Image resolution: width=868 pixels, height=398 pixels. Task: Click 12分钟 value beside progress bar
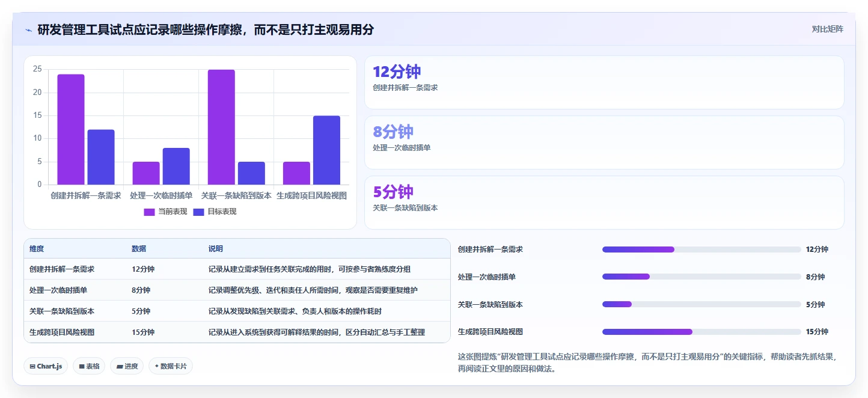818,250
